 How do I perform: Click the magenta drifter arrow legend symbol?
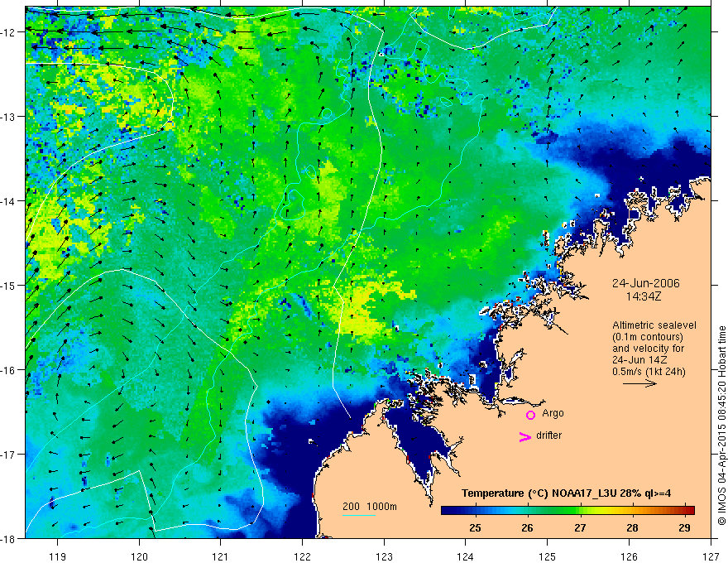pos(525,436)
